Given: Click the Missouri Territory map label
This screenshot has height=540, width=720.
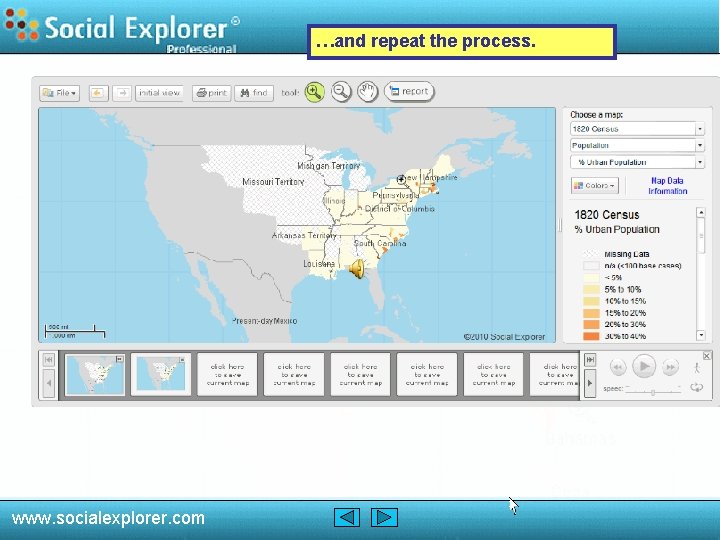Looking at the screenshot, I should 273,182.
